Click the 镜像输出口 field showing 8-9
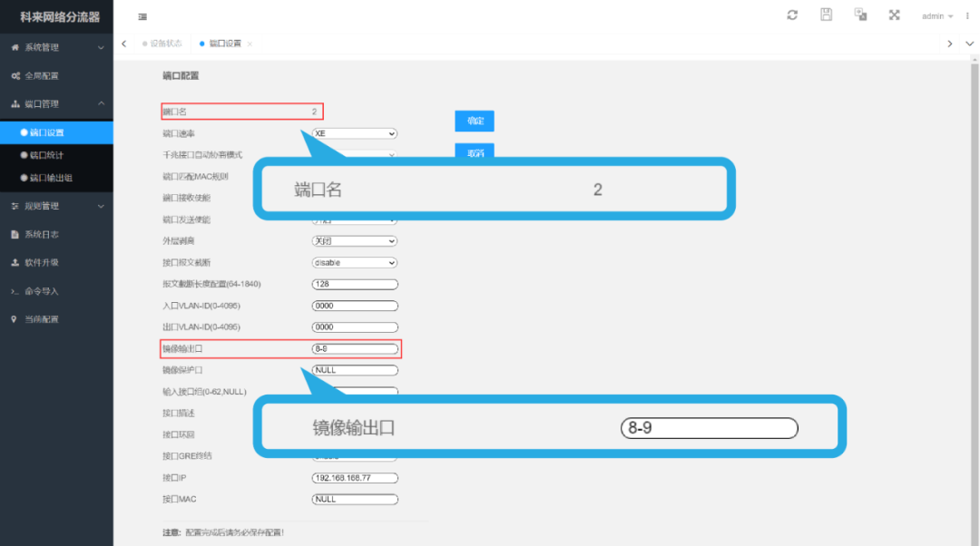Screen dimensions: 980x546 355,349
